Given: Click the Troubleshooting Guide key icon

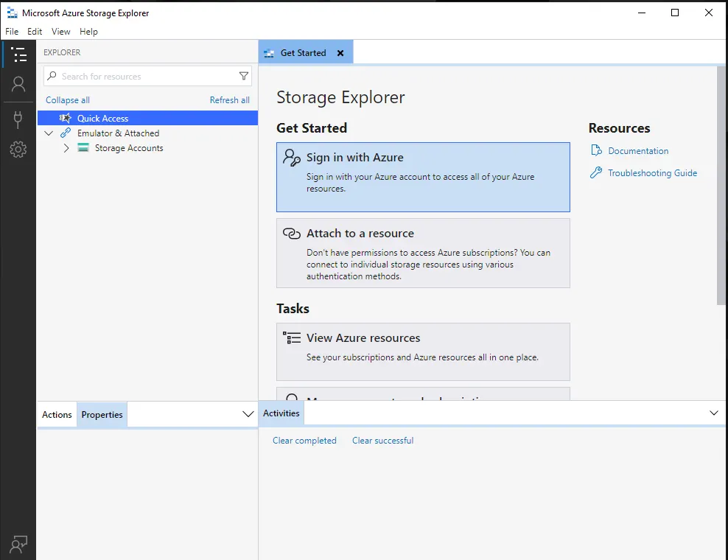Looking at the screenshot, I should (595, 173).
